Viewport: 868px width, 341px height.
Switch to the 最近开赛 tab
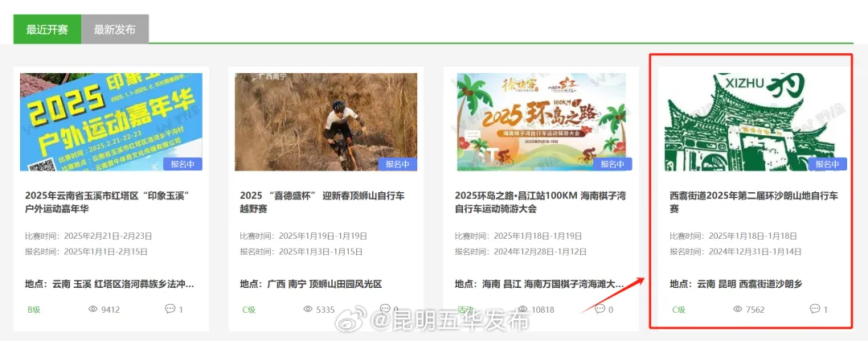tap(47, 29)
